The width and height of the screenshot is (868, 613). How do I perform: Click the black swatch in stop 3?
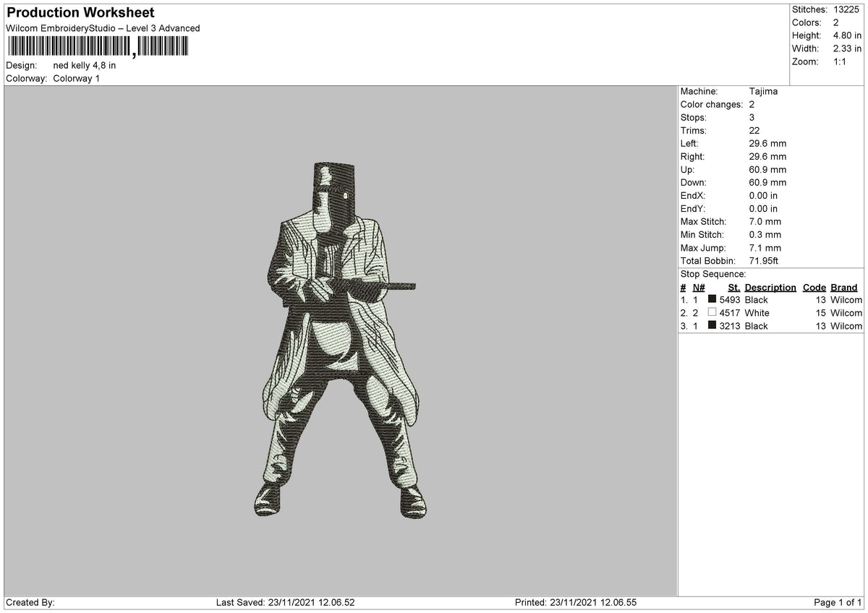(712, 325)
